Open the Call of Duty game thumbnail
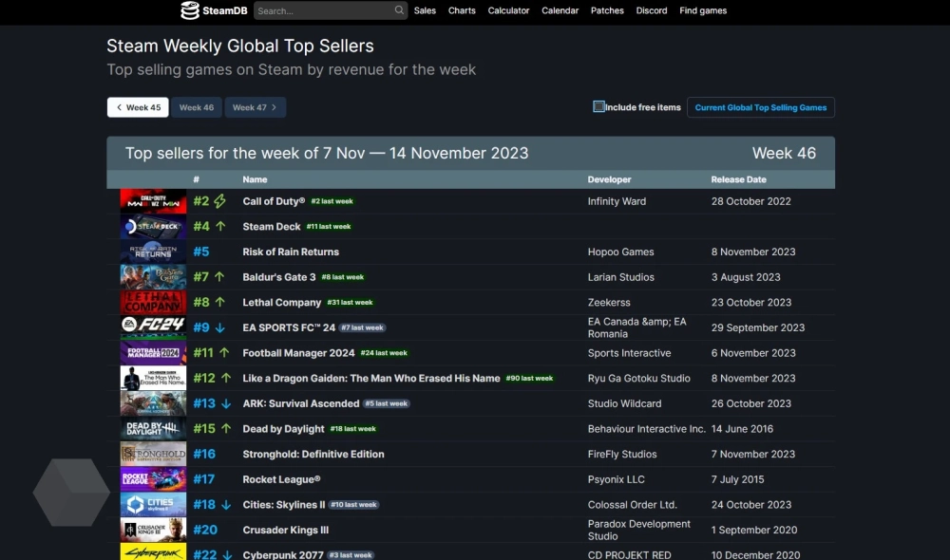950x560 pixels. 153,201
